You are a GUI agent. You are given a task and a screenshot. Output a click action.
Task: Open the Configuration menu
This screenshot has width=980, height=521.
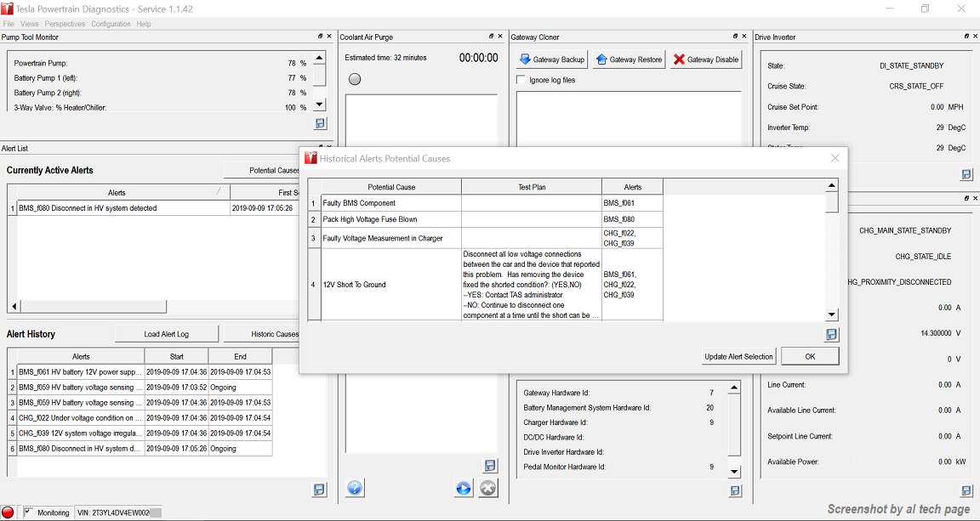111,24
